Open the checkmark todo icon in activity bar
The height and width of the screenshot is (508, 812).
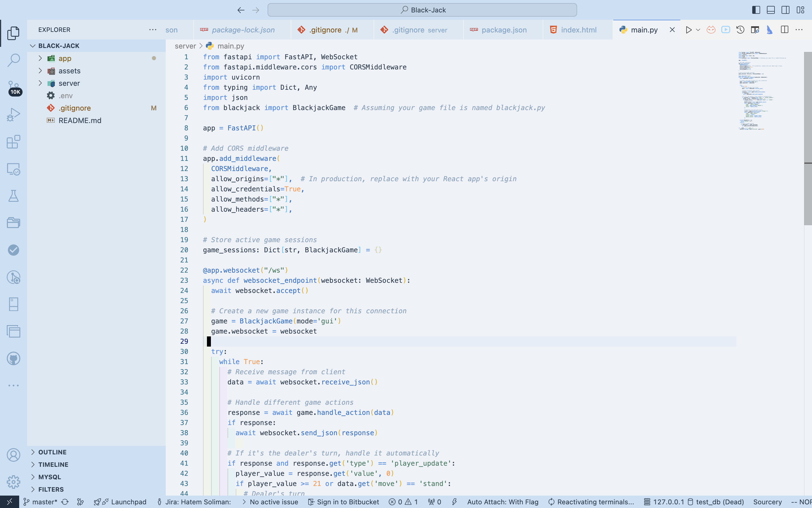(x=14, y=250)
